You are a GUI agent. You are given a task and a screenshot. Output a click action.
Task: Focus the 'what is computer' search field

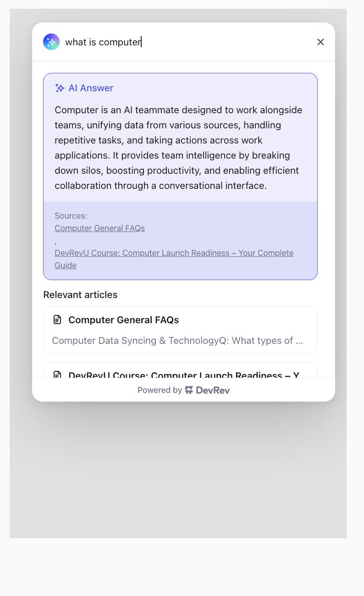[x=187, y=42]
